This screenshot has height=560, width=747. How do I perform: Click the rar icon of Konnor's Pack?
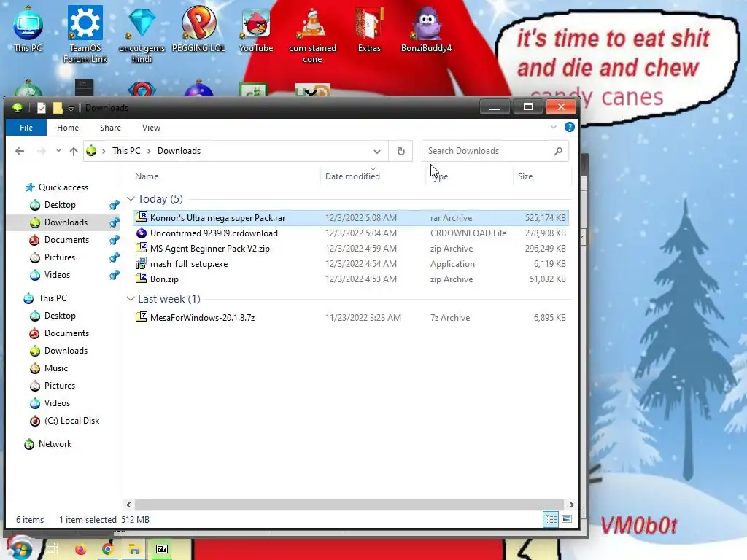142,217
